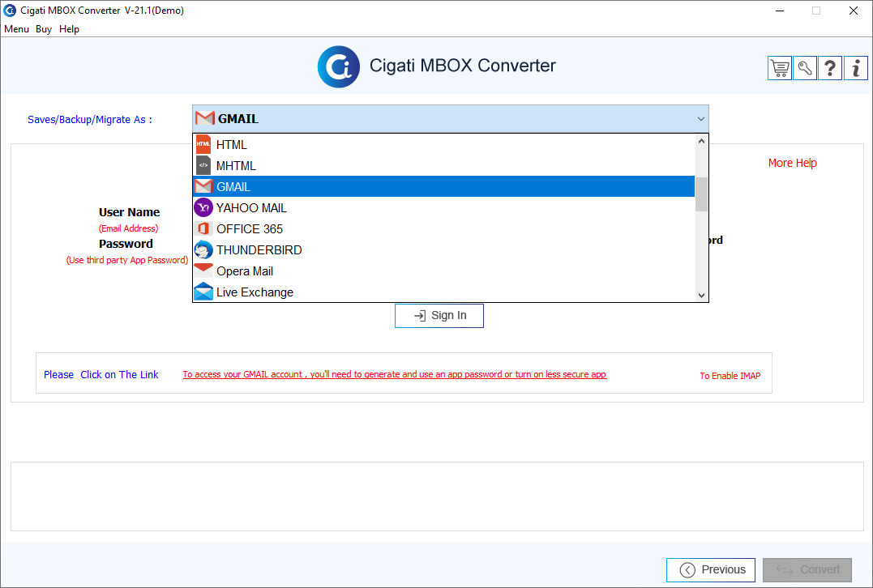Open the GMAIL app password instructions link

coord(395,374)
